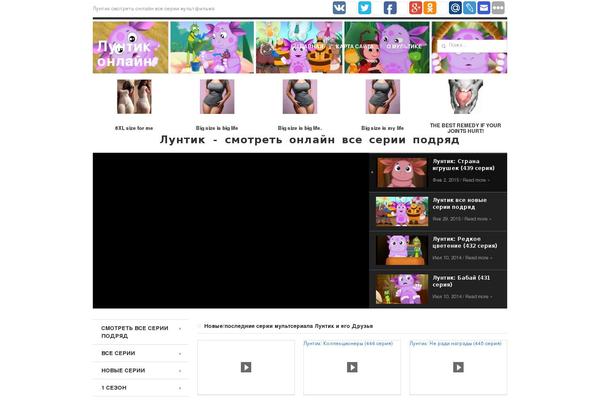Click Read more under Бабай

479,296
